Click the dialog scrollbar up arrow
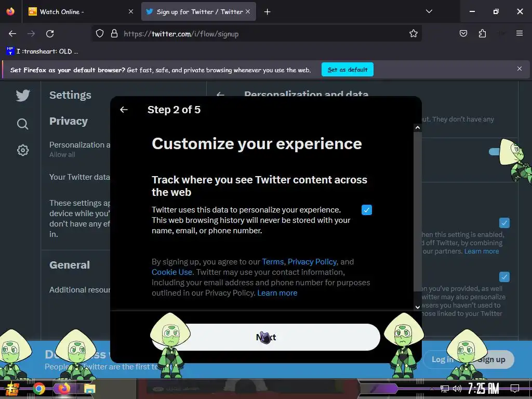532x399 pixels. 418,128
